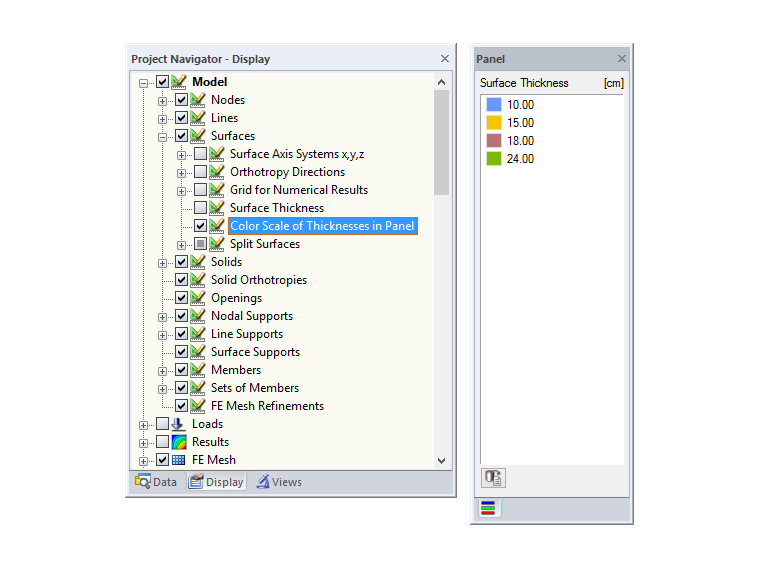Click the Split Surfaces icon
The image size is (760, 570).
click(217, 243)
